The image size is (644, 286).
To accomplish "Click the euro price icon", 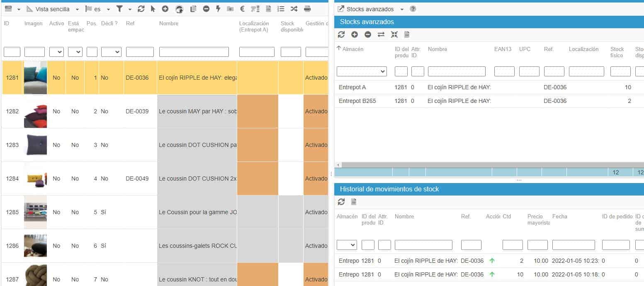I will click(243, 9).
